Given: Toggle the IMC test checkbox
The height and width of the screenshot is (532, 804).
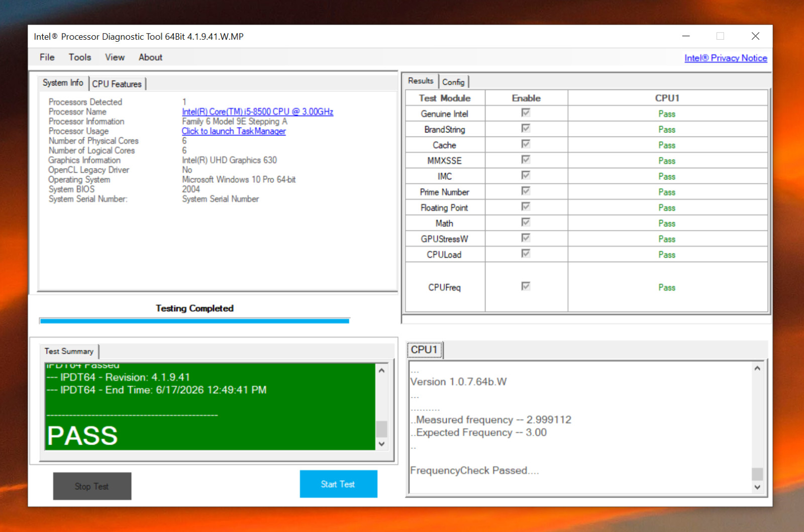Looking at the screenshot, I should tap(526, 175).
